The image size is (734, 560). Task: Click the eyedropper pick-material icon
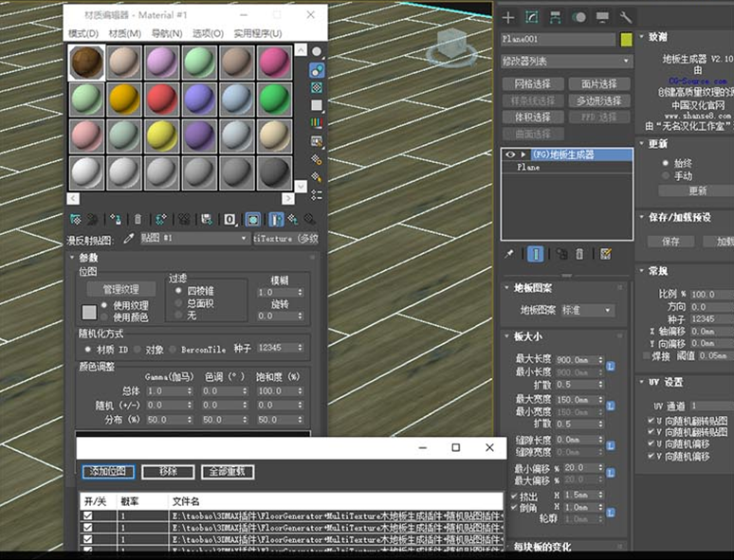tap(129, 239)
